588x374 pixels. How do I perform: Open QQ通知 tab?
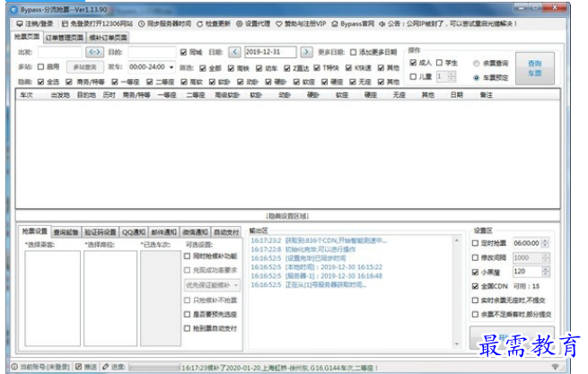coord(134,232)
